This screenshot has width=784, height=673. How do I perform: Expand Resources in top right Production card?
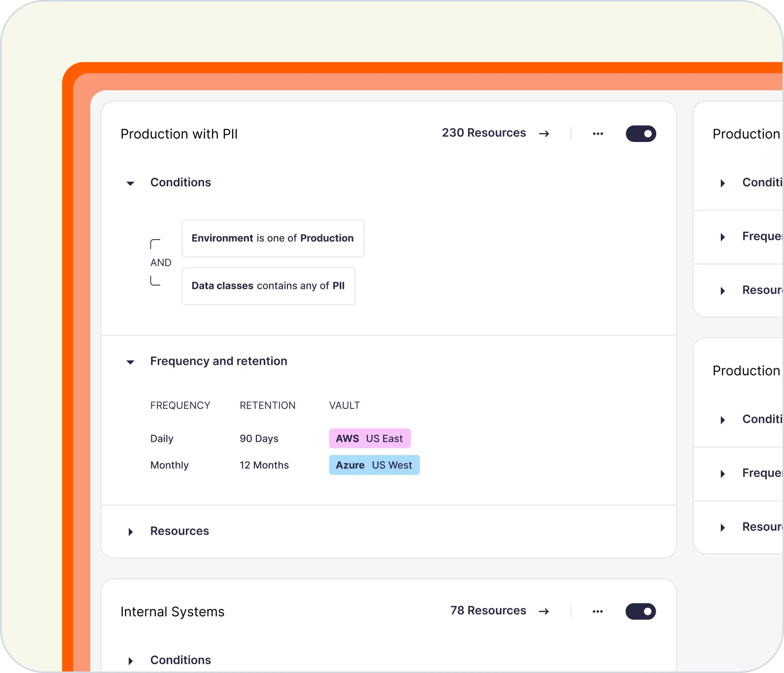[722, 291]
